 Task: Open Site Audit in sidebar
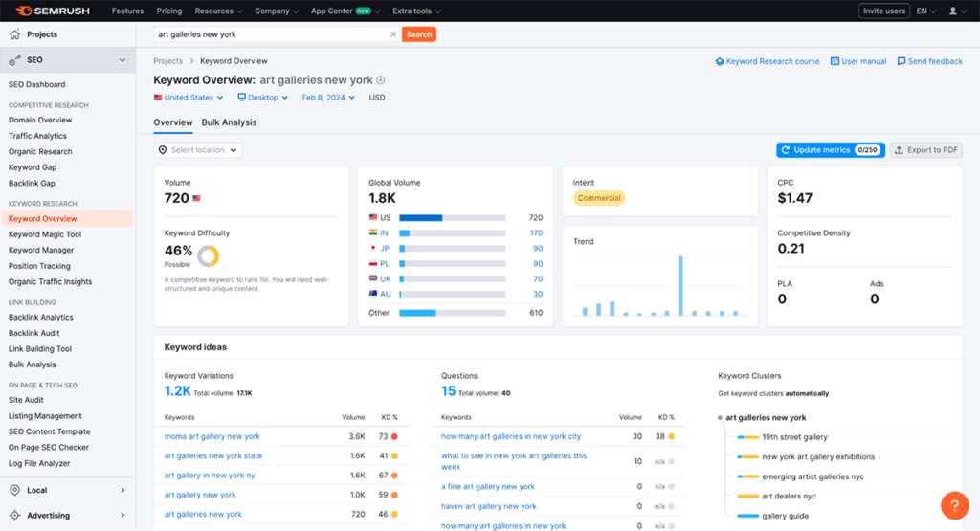(26, 400)
